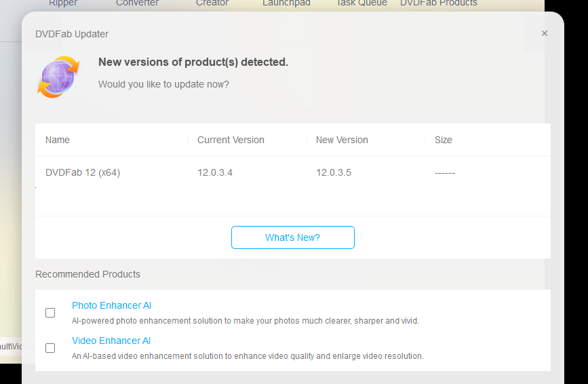
Task: Click the dashed size value cell
Action: [445, 173]
